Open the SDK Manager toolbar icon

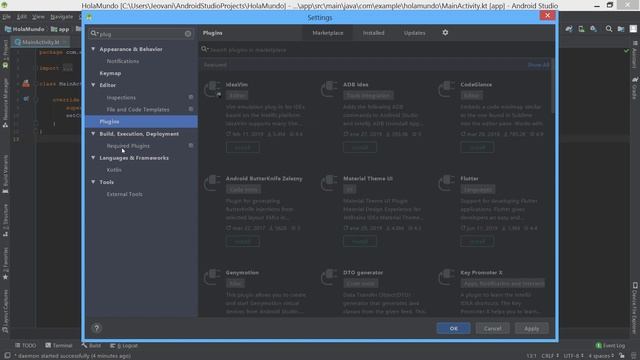coord(593,29)
